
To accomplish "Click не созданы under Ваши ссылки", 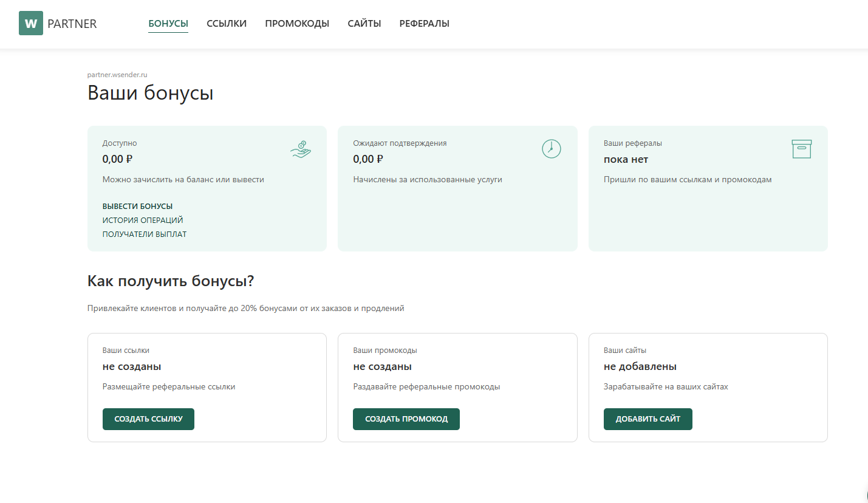I will 132,367.
